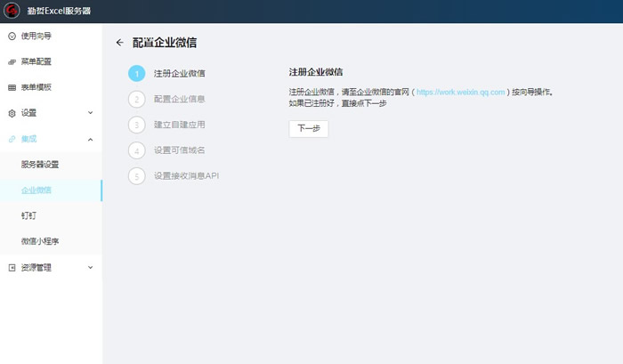Open the 钉钉 integration page
Screen dimensions: 623x364
[x=29, y=215]
